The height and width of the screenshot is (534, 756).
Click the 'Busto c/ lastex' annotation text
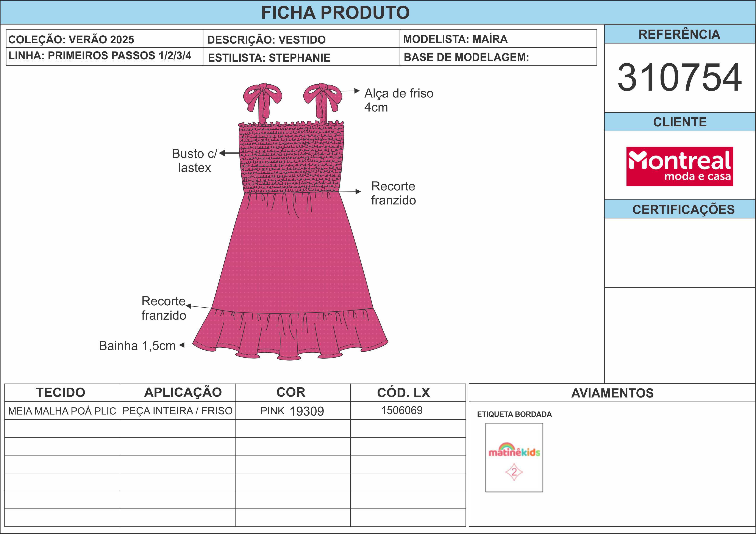pyautogui.click(x=194, y=161)
